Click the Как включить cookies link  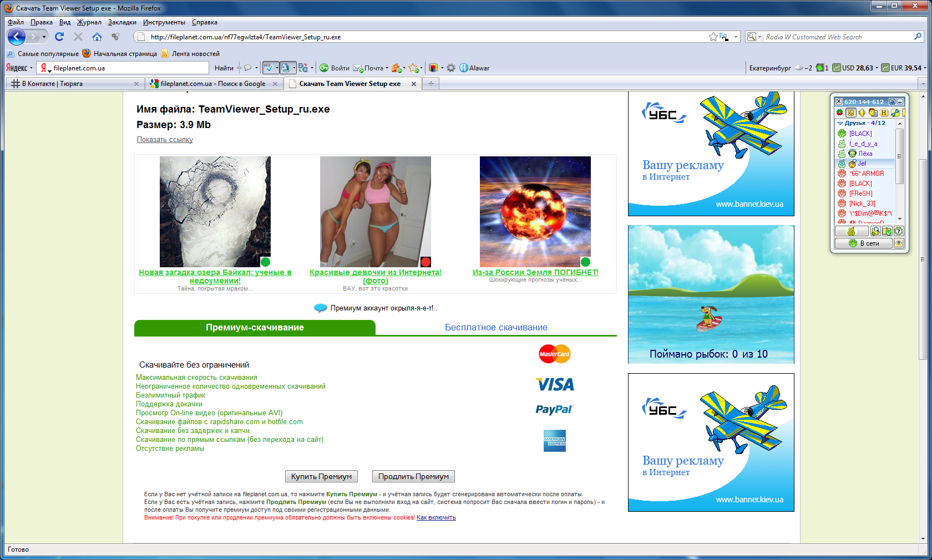pyautogui.click(x=436, y=517)
